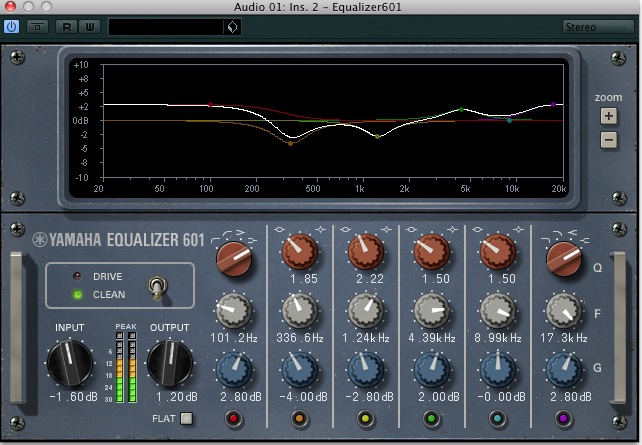Click the Q knob showing 2.22

tap(365, 251)
